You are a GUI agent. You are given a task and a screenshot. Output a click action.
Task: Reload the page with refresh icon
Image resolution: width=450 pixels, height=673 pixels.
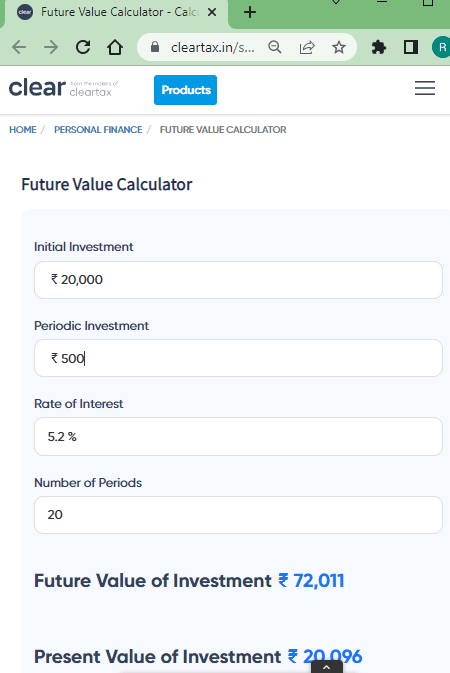[83, 47]
